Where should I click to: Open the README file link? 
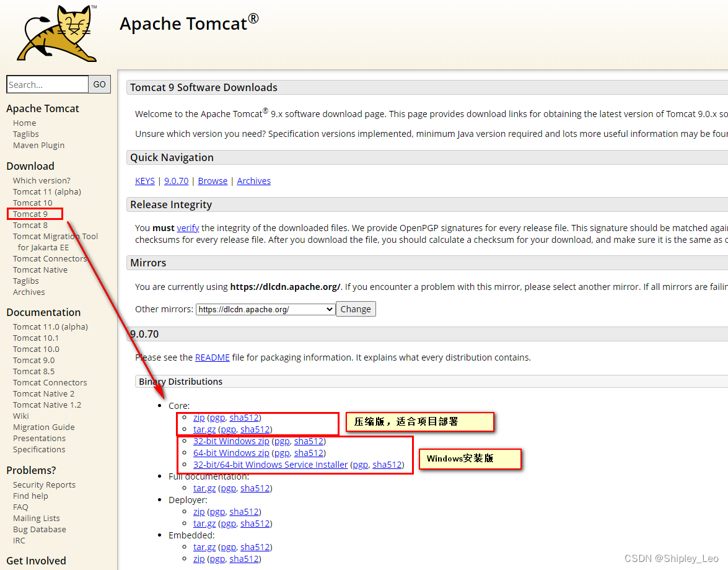(212, 357)
